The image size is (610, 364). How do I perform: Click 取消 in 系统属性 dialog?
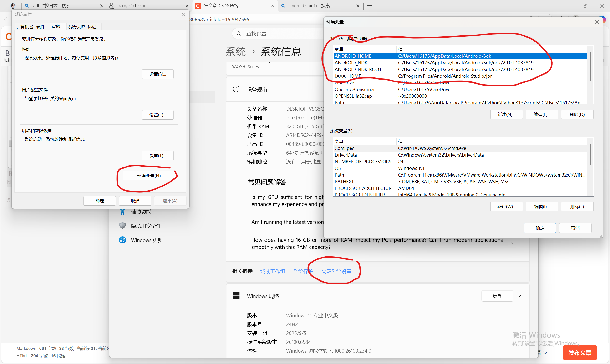click(135, 201)
